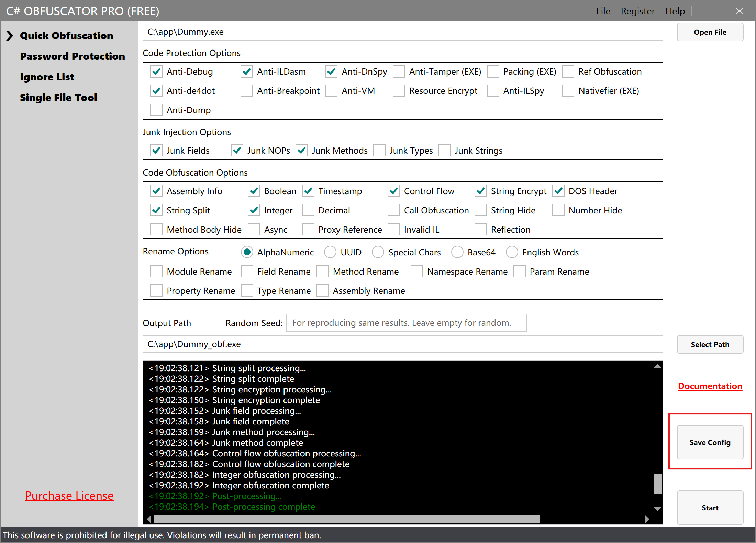Select the UUID rename mode
Image resolution: width=756 pixels, height=543 pixels.
pos(330,252)
